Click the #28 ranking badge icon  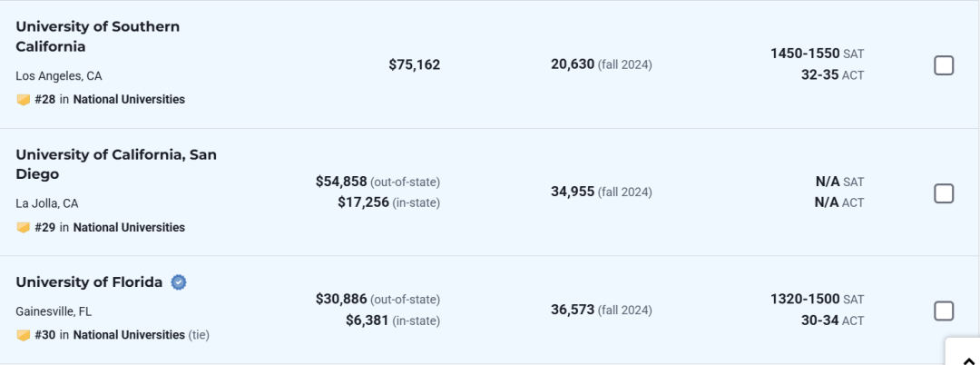24,100
